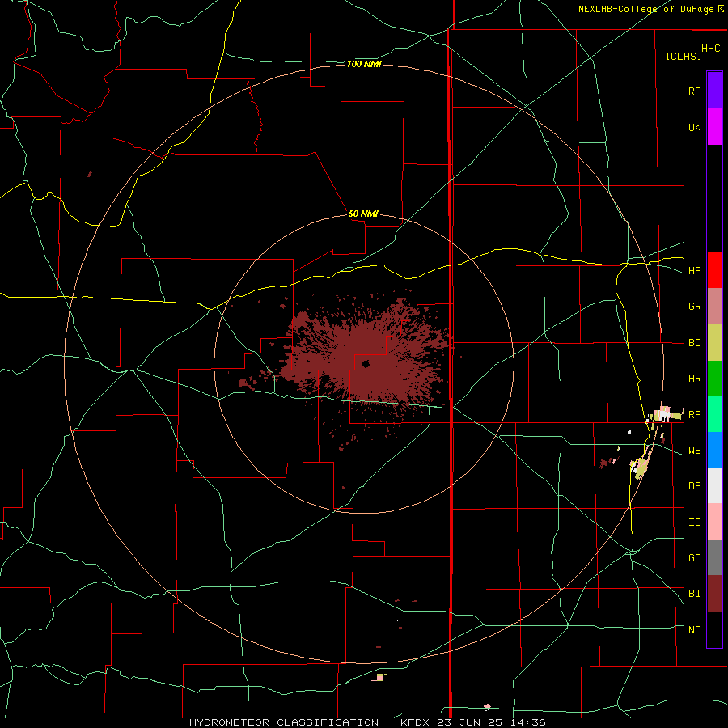Click the RA legend label

tap(694, 415)
